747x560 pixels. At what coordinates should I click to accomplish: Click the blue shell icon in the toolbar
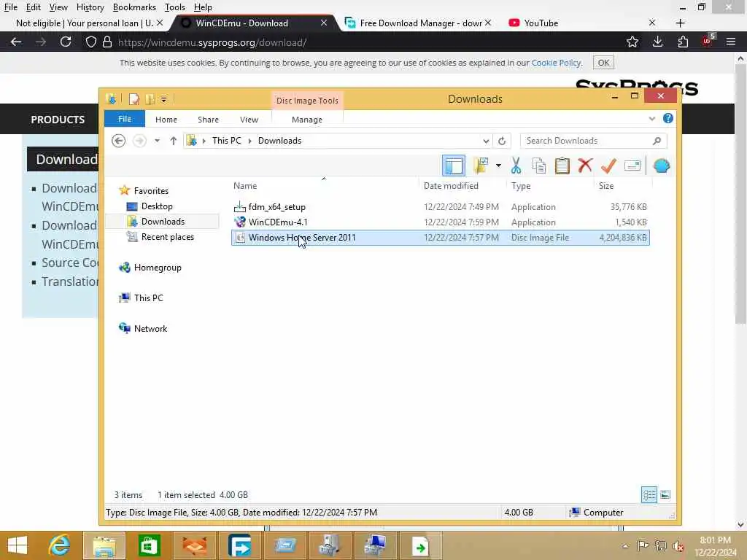coord(662,166)
